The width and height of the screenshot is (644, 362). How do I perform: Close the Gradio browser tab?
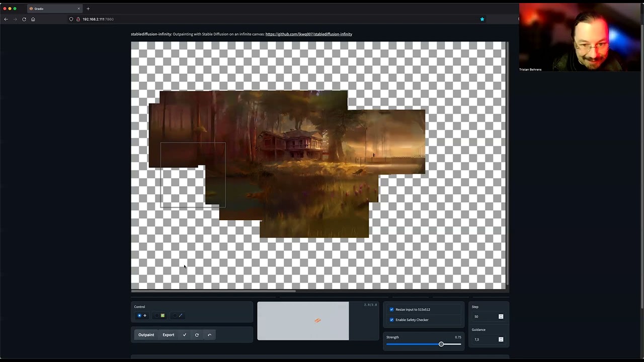click(78, 9)
